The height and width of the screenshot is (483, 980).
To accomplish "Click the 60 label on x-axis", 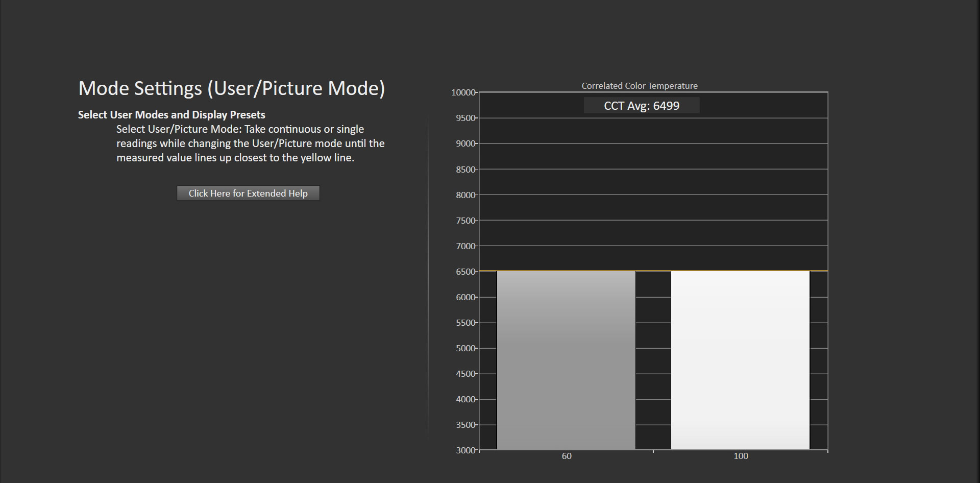I will click(567, 456).
